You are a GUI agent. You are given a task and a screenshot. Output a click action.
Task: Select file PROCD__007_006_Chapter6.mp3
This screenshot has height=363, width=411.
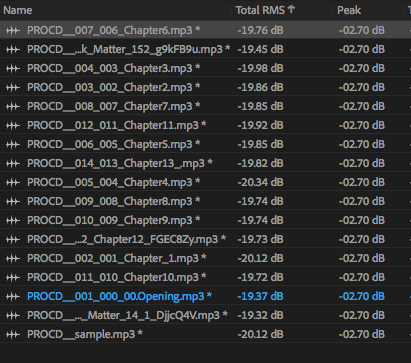coord(114,30)
